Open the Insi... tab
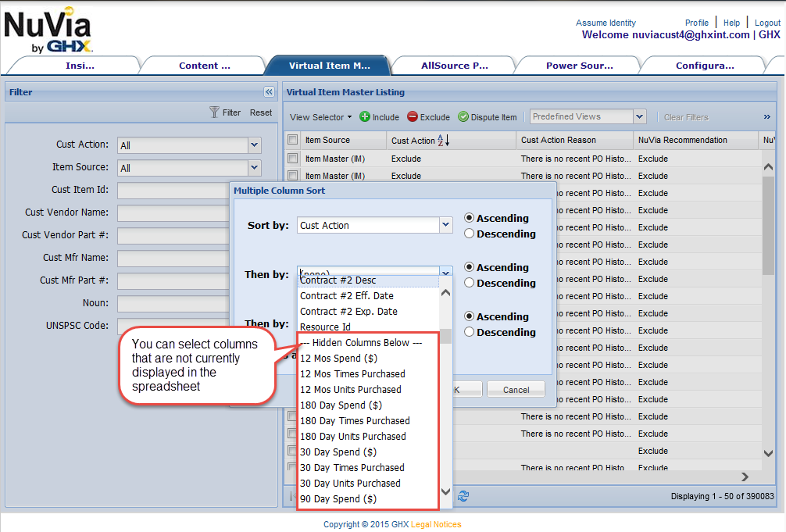786x532 pixels. tap(80, 65)
